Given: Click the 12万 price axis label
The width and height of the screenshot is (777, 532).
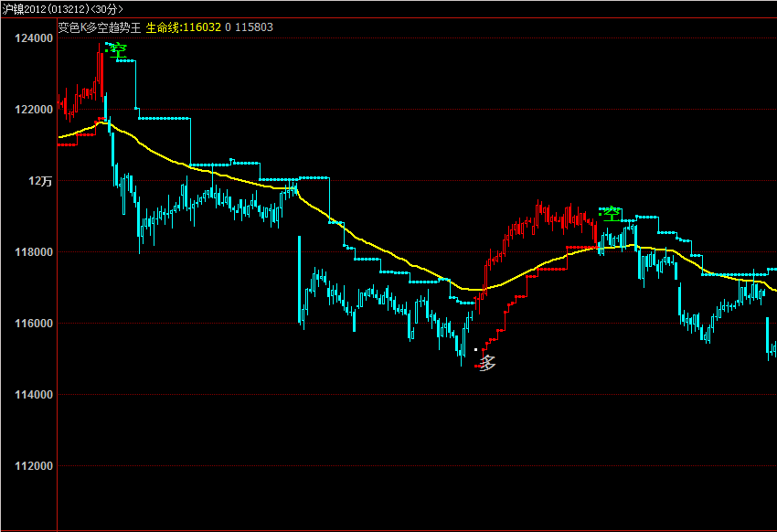Looking at the screenshot, I should pyautogui.click(x=40, y=181).
